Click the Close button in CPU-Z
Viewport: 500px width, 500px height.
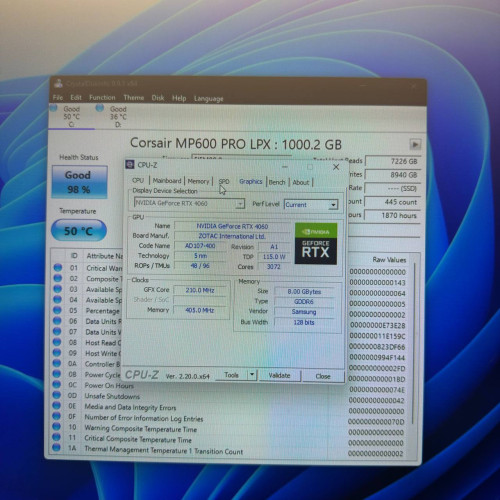point(323,376)
